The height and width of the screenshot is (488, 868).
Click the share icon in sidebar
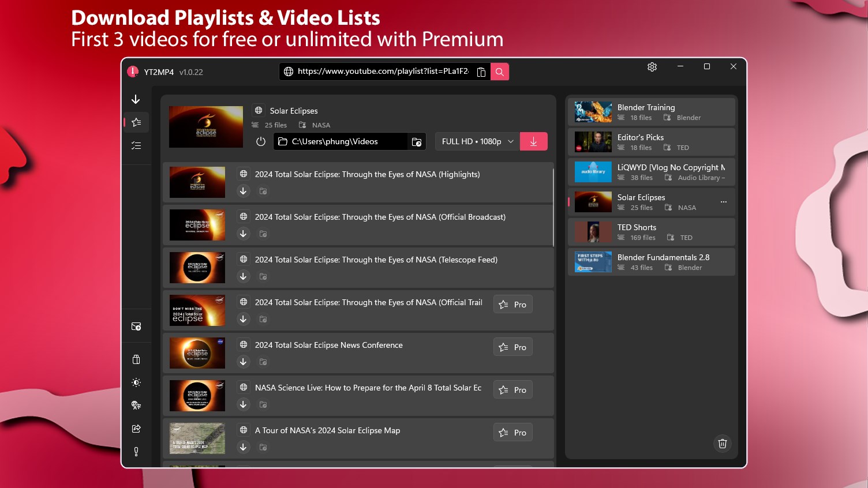[x=136, y=429]
